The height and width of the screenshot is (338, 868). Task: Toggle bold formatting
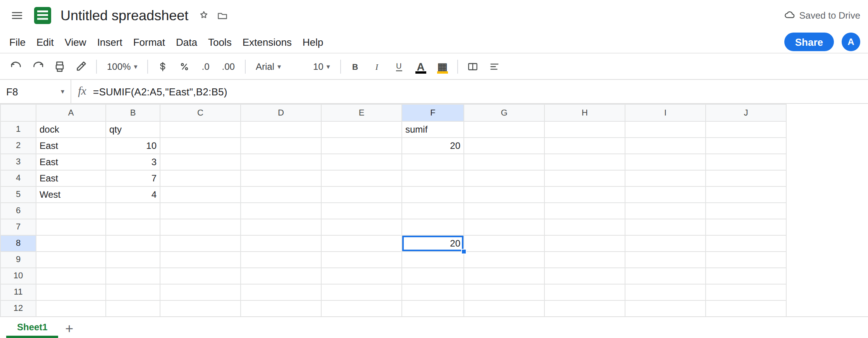coord(355,67)
